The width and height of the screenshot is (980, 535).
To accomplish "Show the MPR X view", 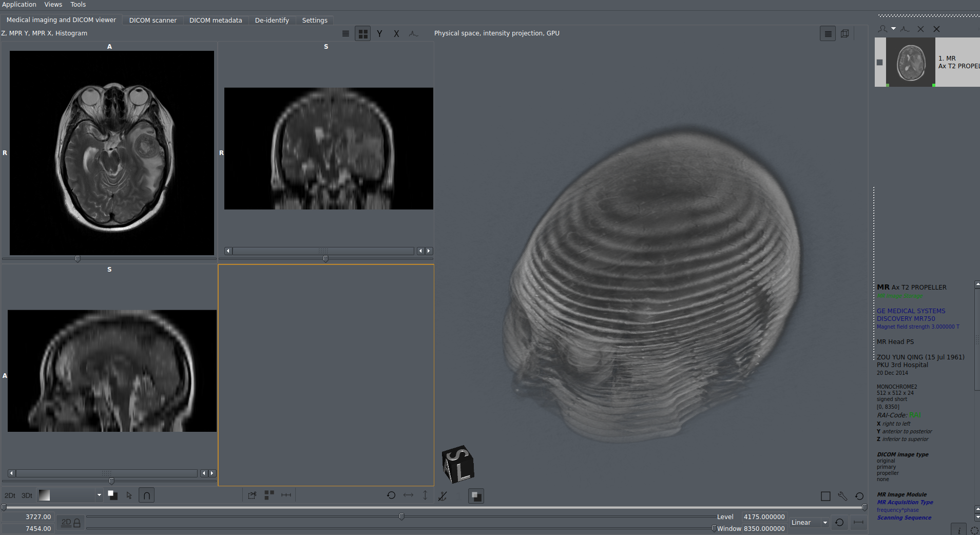I will coord(396,34).
